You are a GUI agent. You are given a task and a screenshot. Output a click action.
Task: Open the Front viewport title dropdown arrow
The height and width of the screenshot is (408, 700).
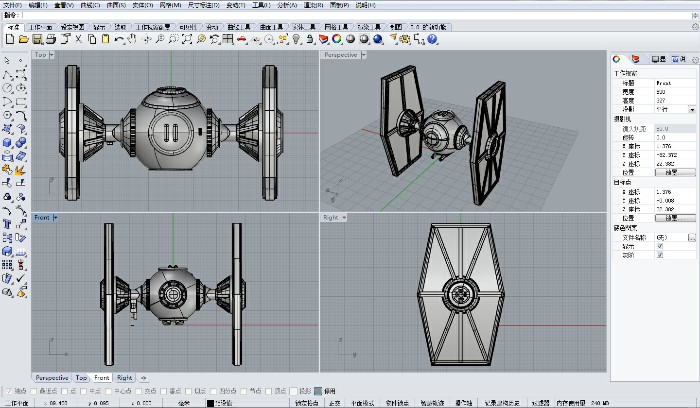point(55,218)
